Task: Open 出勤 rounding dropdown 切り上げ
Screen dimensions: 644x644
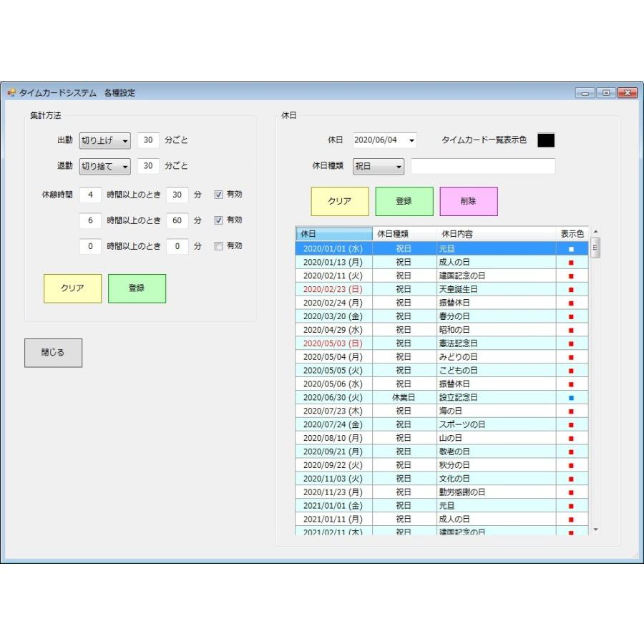Action: pos(104,140)
